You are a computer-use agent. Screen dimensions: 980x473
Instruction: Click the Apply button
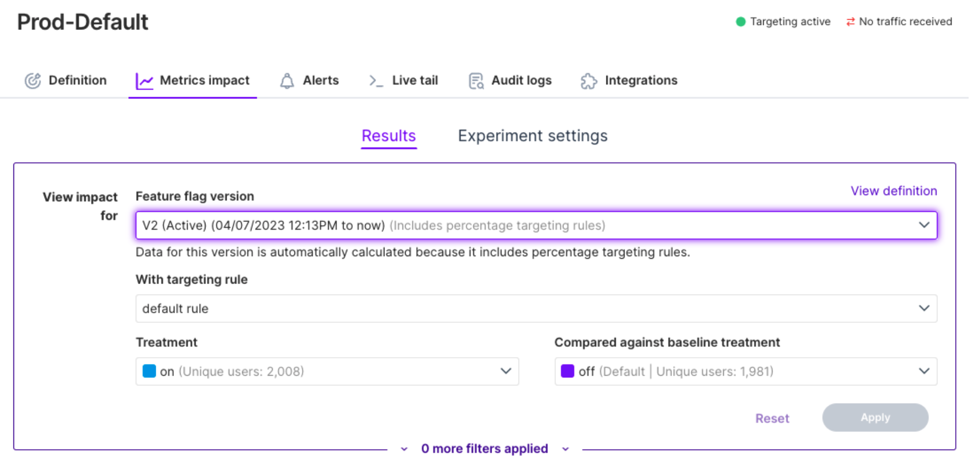(875, 418)
